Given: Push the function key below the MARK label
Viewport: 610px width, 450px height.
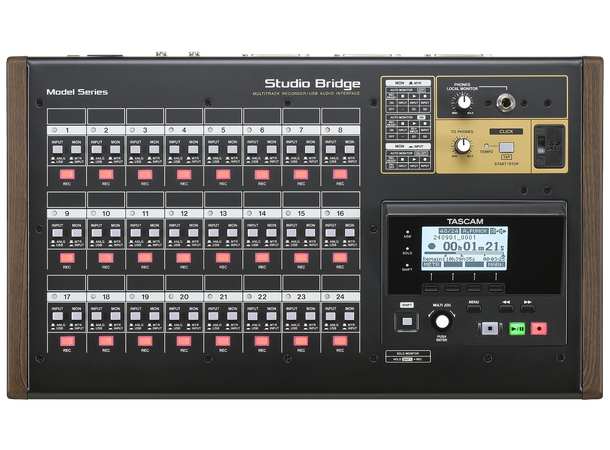Looking at the screenshot, I should pos(496,288).
